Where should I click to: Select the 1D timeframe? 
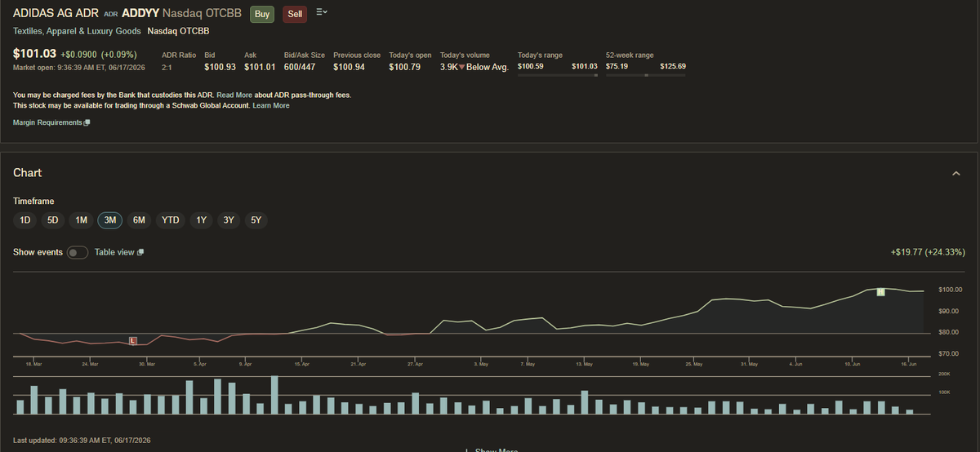pos(25,219)
